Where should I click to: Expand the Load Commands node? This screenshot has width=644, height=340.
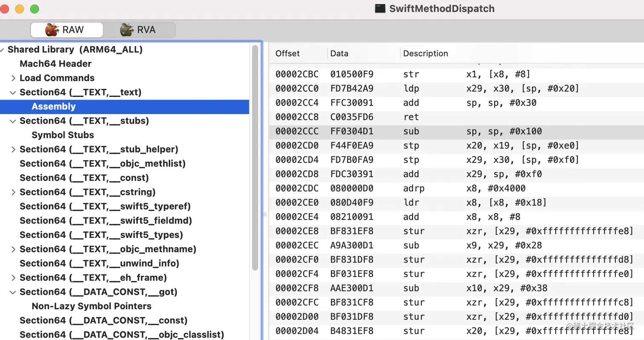pyautogui.click(x=13, y=78)
